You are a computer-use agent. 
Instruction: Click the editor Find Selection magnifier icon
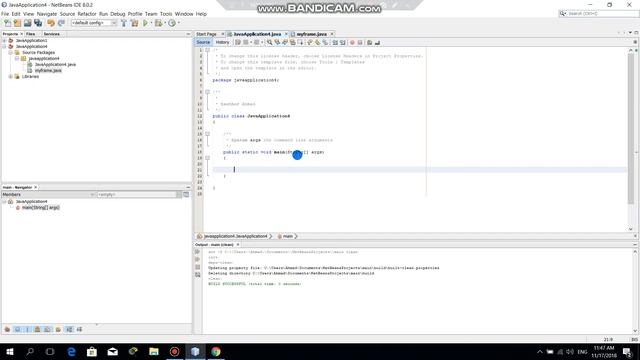click(x=269, y=42)
